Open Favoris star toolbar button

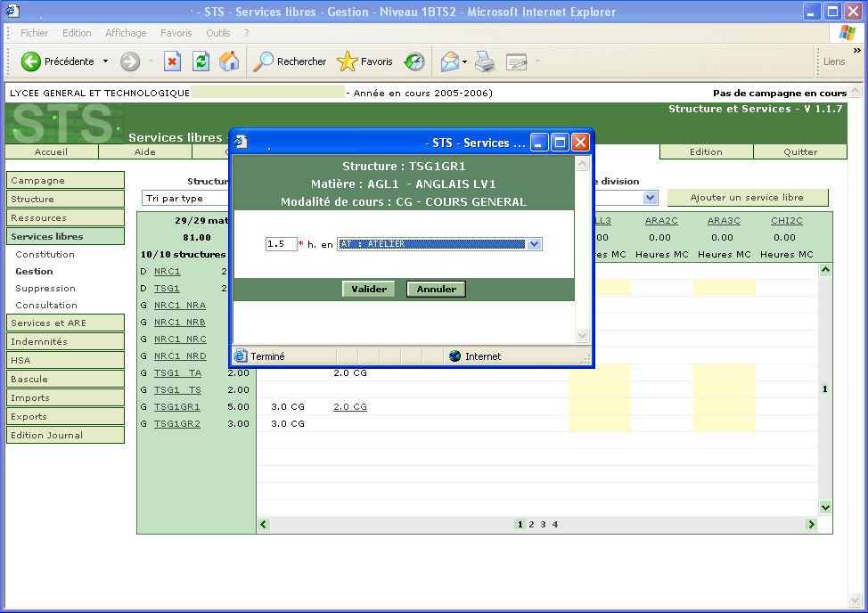coord(364,61)
